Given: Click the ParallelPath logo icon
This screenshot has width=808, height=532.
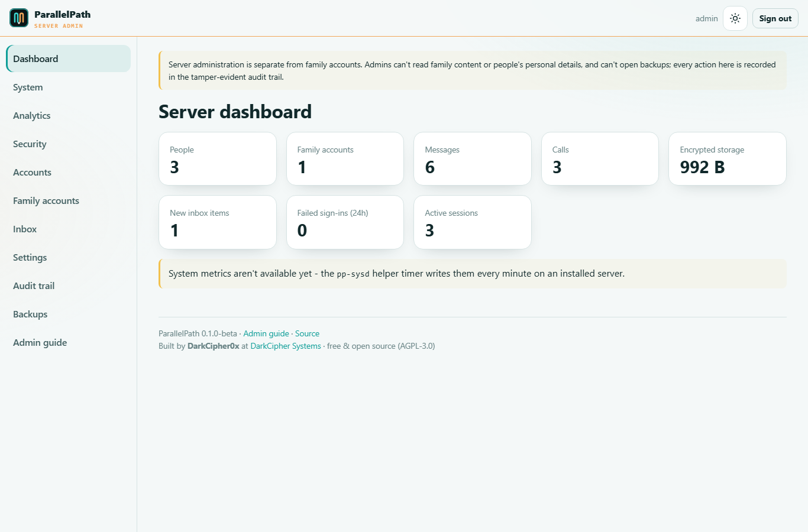Looking at the screenshot, I should pos(19,18).
